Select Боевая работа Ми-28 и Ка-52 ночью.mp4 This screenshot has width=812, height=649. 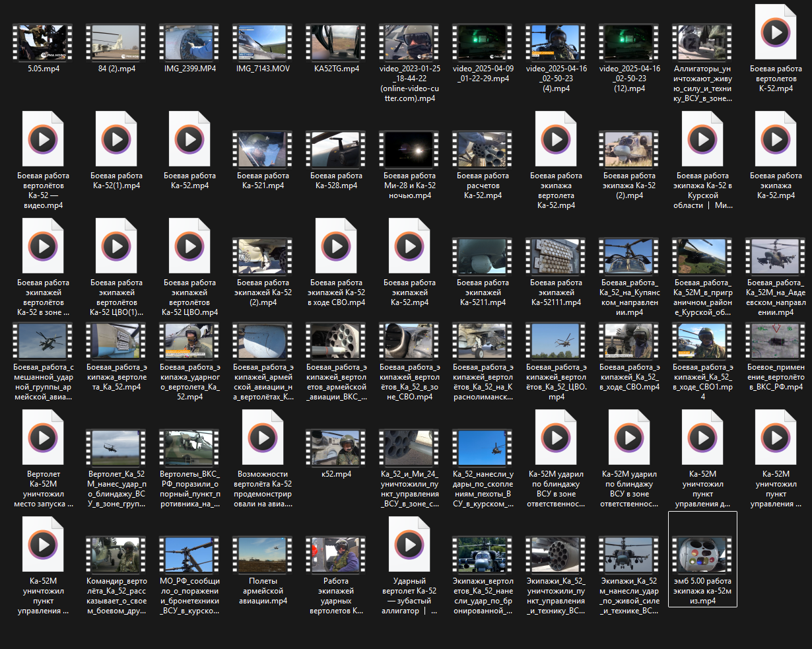pyautogui.click(x=409, y=150)
